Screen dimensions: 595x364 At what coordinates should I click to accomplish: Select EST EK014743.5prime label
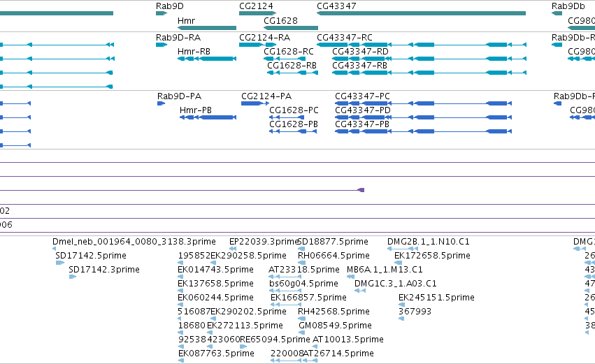click(215, 270)
